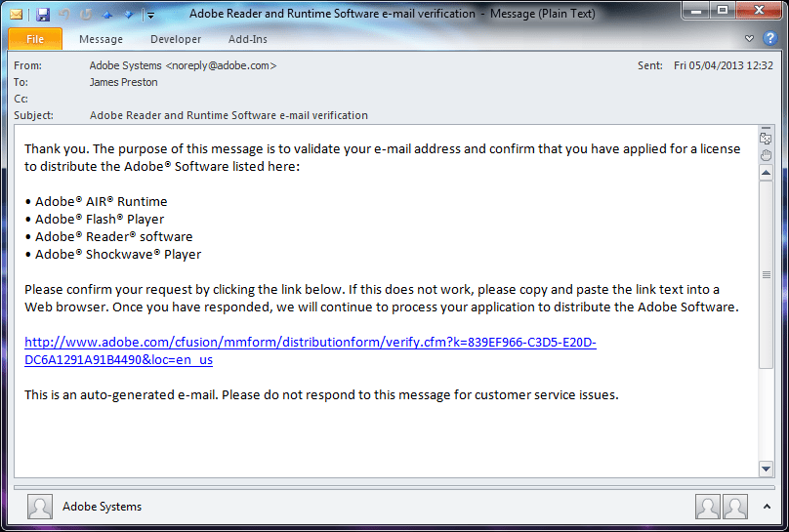Click the message scrollbar up arrow
This screenshot has width=789, height=532.
click(x=766, y=174)
